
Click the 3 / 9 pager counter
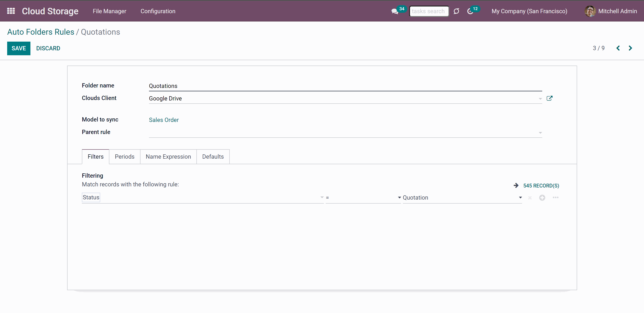point(599,48)
